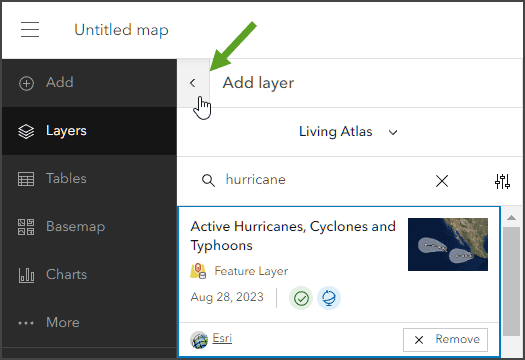
Task: Click the scrollbar up arrow
Action: coord(511,218)
